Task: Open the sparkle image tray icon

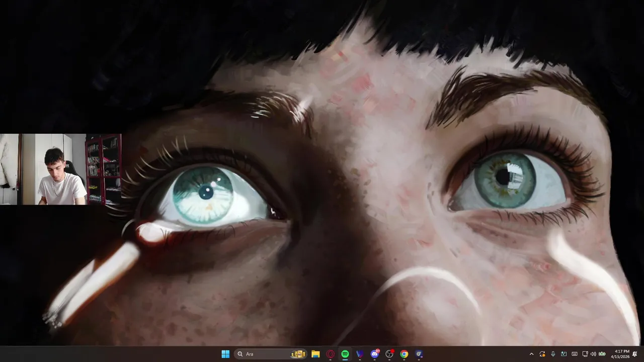Action: pos(563,354)
